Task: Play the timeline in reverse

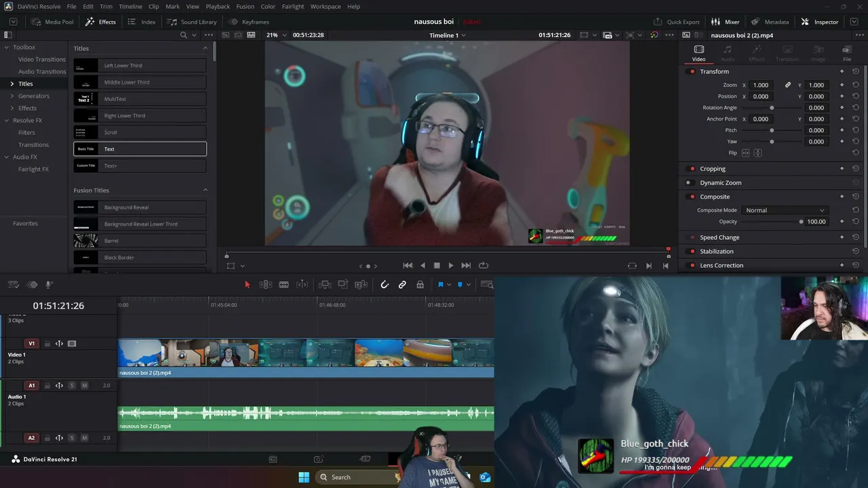Action: (x=422, y=266)
